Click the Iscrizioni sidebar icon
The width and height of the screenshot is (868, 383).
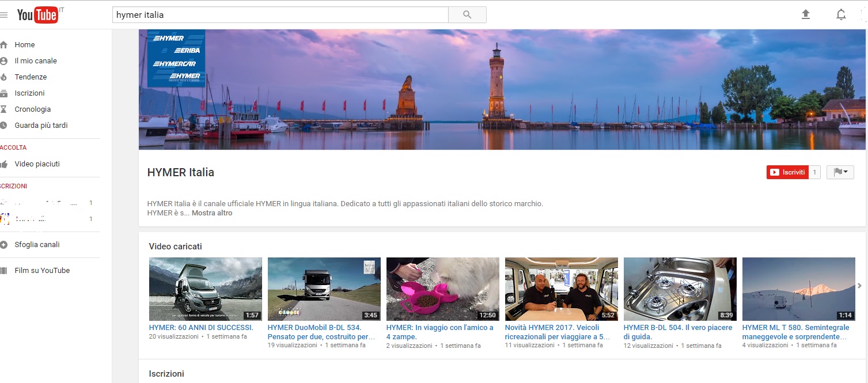pyautogui.click(x=3, y=93)
